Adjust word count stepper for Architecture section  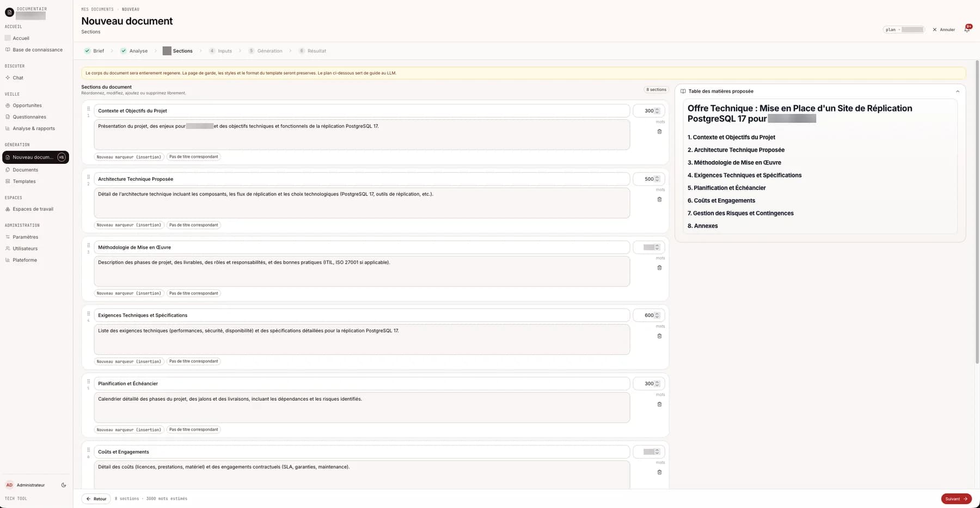tap(657, 179)
